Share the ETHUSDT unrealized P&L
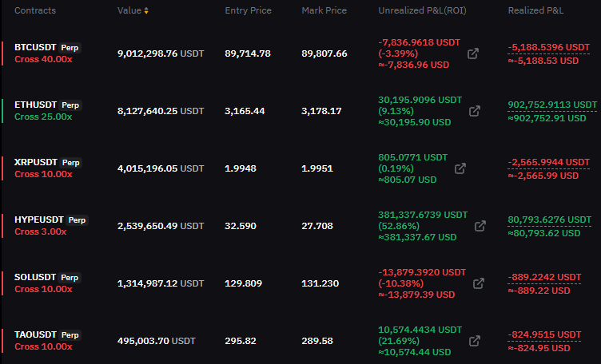601x364 pixels. (x=475, y=111)
